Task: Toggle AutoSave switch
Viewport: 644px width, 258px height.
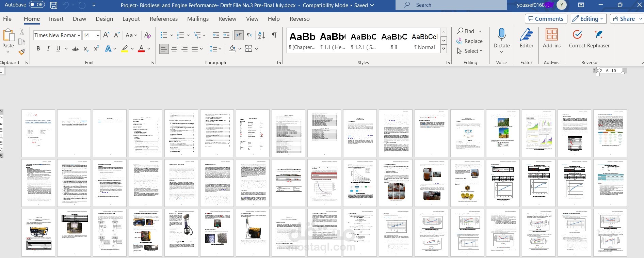Action: click(37, 5)
